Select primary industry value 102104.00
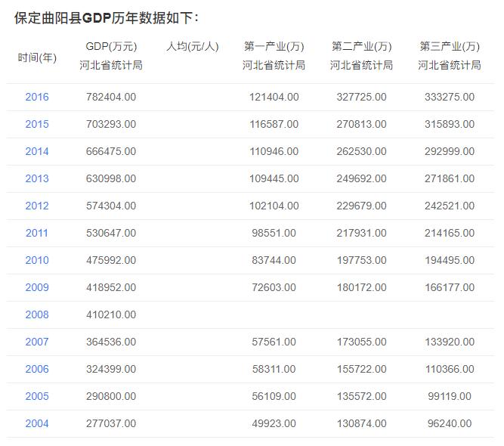 pyautogui.click(x=274, y=206)
